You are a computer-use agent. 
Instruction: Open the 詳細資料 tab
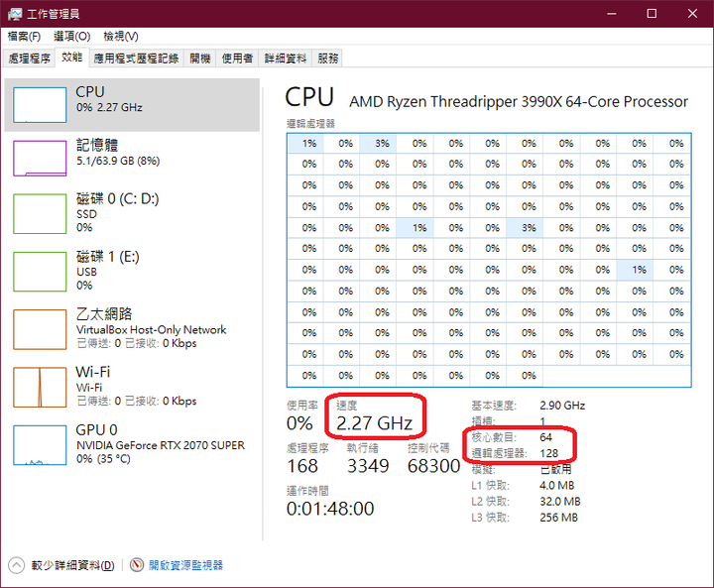[x=286, y=59]
